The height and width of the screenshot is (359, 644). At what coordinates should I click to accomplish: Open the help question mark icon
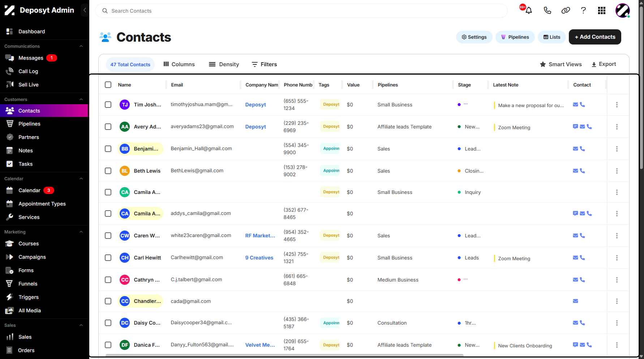tap(583, 10)
